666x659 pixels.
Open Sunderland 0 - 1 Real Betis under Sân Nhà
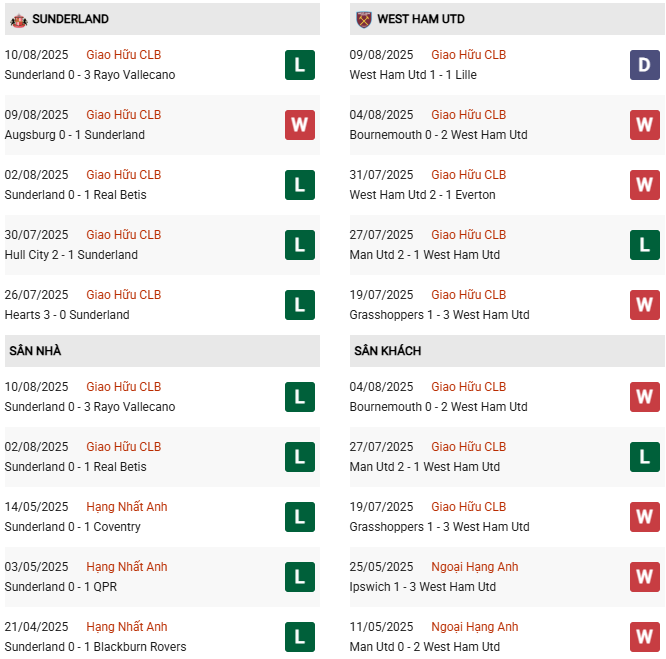[x=75, y=467]
